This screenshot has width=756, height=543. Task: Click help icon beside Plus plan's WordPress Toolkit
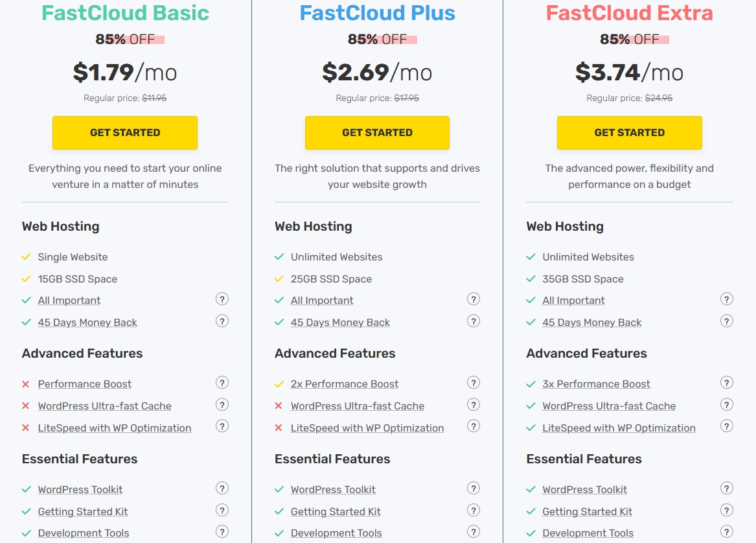tap(474, 489)
